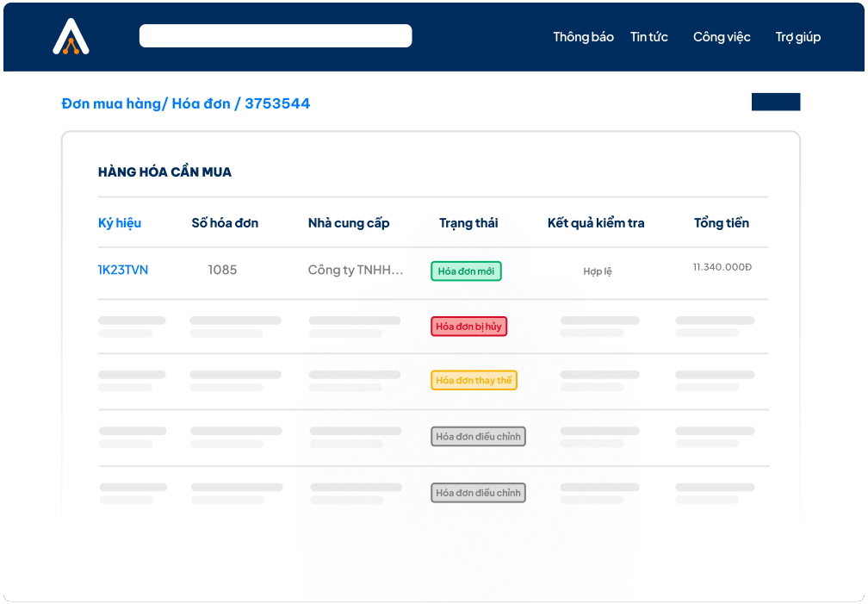Focus the search field in the header
868x604 pixels.
(x=276, y=35)
